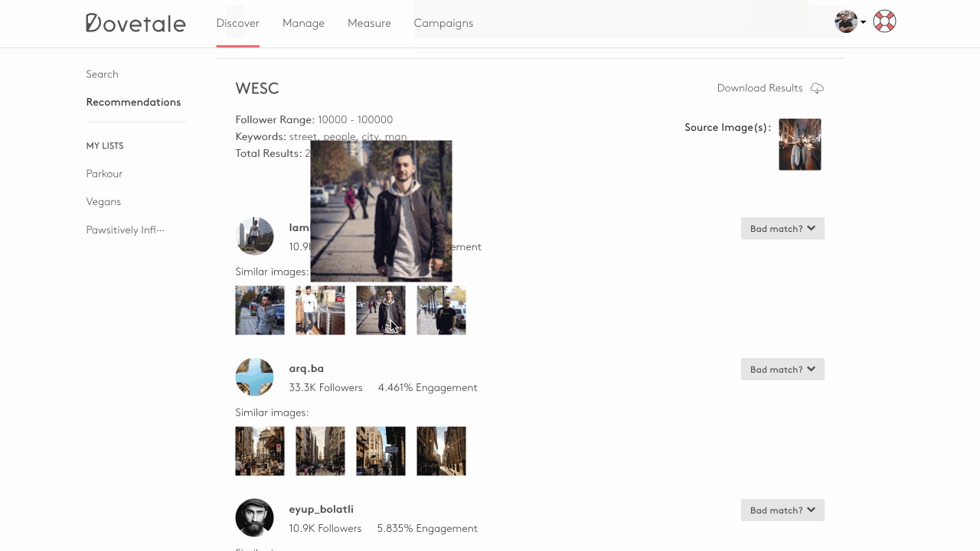Click arq.ba's 4.461% Engagement text
980x551 pixels.
point(427,387)
